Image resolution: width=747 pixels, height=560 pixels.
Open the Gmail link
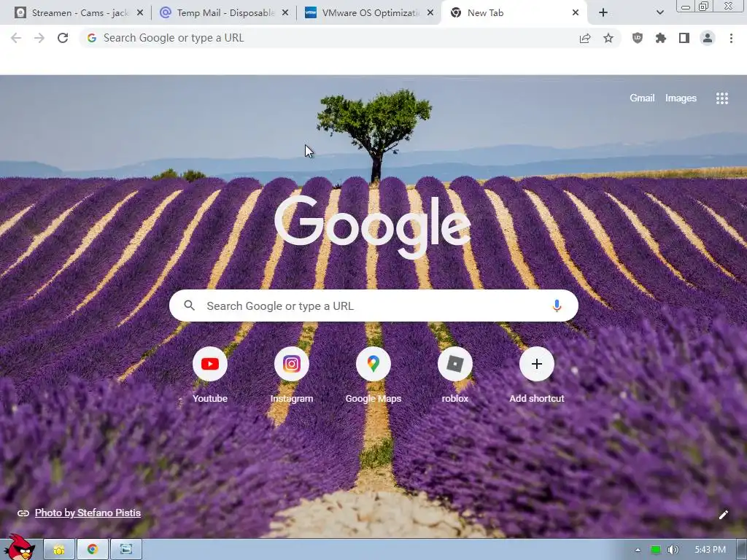[x=642, y=98]
